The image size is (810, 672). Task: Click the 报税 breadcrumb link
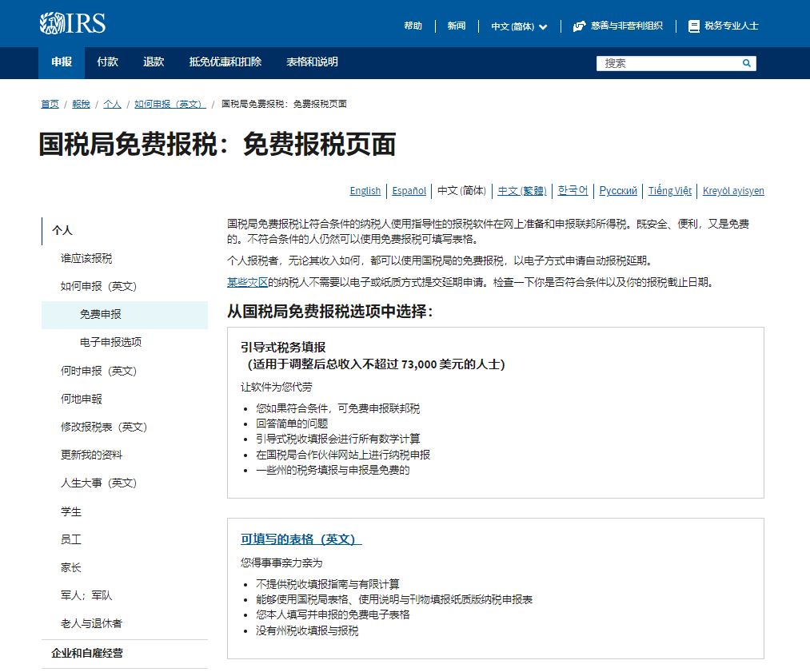click(81, 104)
